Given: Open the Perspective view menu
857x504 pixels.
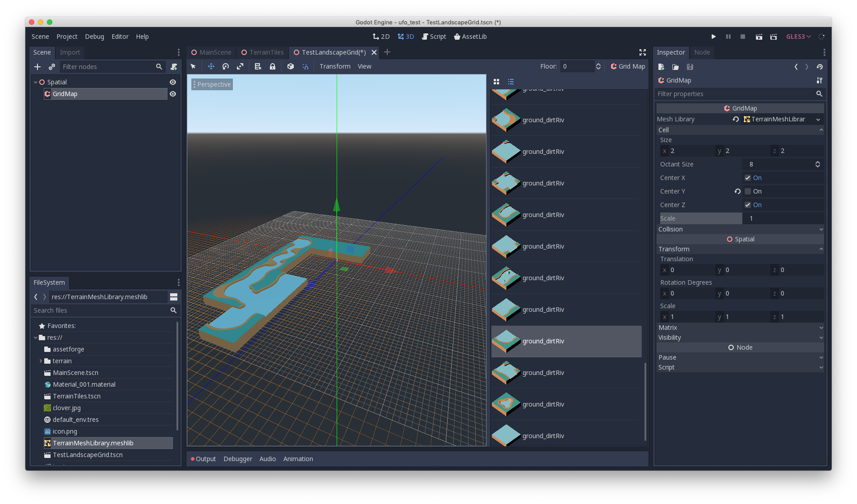Looking at the screenshot, I should 212,84.
